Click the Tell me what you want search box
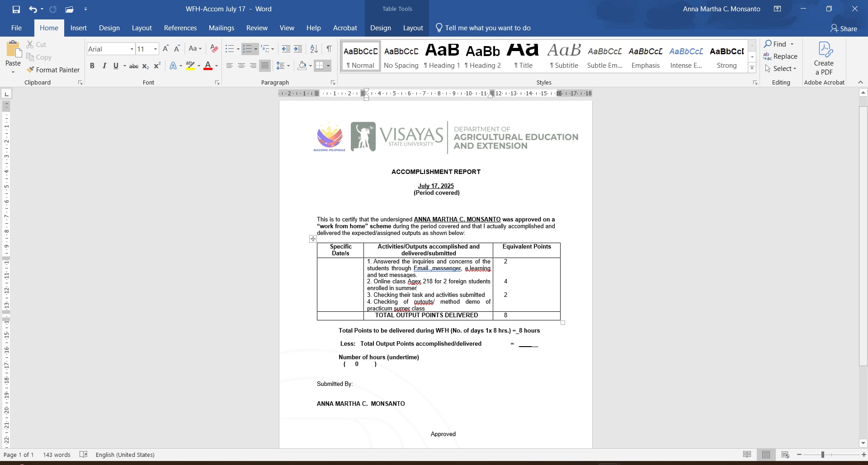The width and height of the screenshot is (868, 465). click(x=487, y=28)
